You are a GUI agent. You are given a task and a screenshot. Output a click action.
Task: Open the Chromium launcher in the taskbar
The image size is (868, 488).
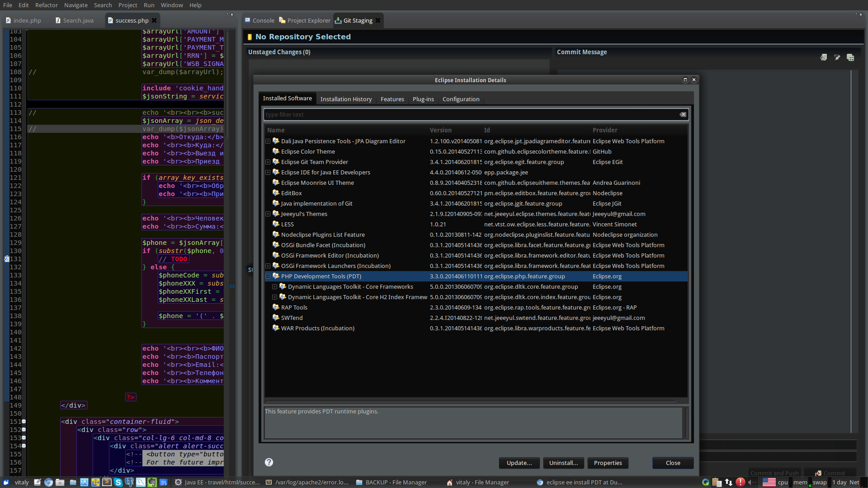tap(48, 482)
